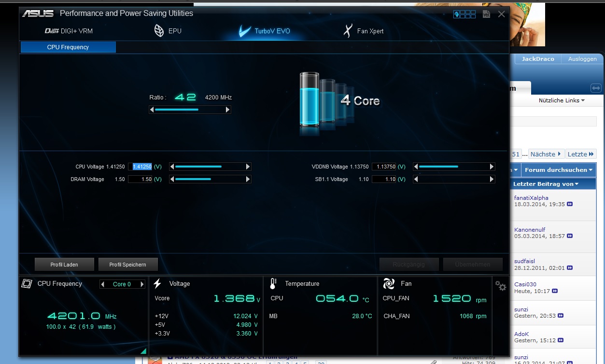This screenshot has height=364, width=605.
Task: Click the SB1.1 Voltage slider track
Action: (x=454, y=179)
